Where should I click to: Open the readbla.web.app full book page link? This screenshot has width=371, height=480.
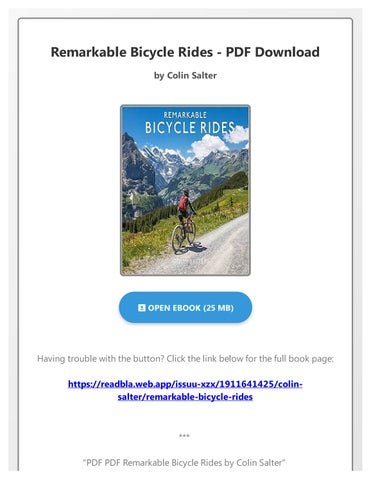(185, 390)
